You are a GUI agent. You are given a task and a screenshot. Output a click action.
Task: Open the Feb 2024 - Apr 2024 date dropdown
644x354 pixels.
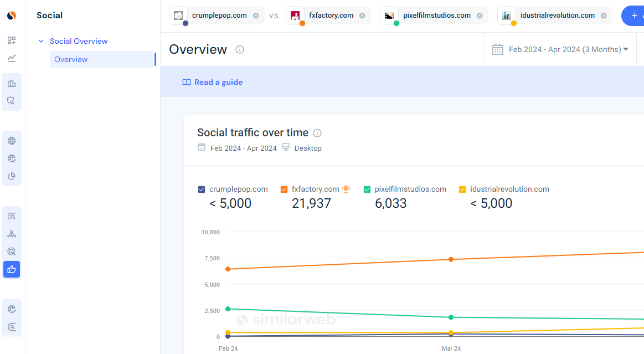pyautogui.click(x=560, y=49)
